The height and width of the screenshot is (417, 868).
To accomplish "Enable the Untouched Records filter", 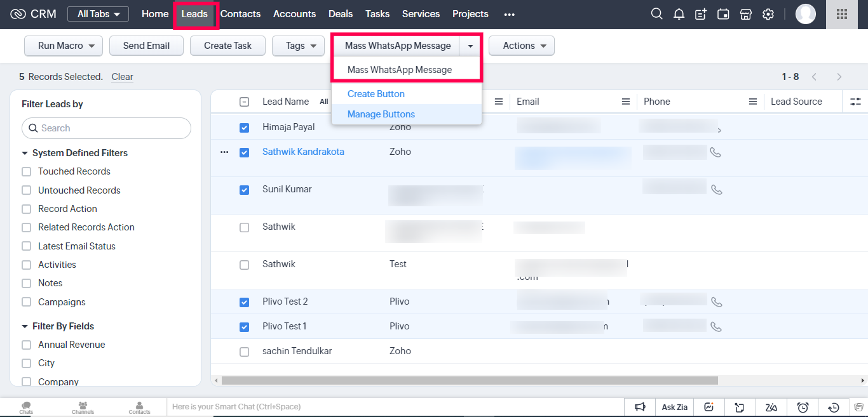I will [27, 190].
